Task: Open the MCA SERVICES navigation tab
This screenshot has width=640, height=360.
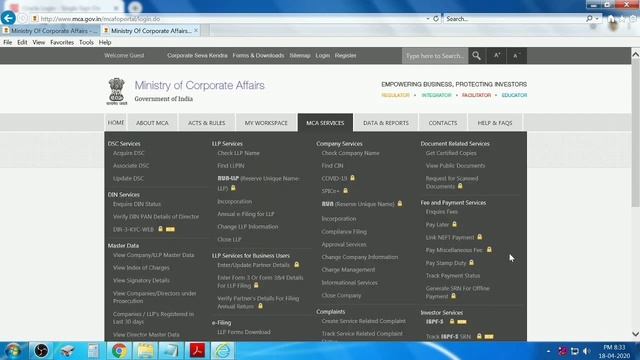Action: click(x=325, y=123)
